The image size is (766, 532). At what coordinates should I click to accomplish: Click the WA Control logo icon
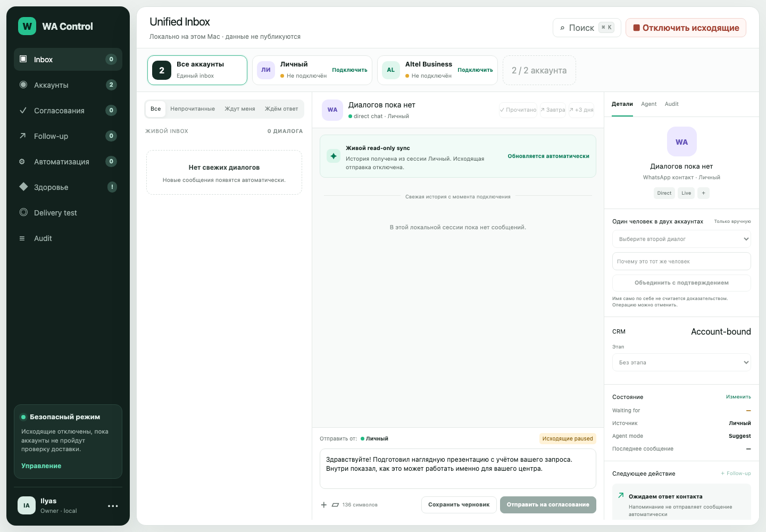pos(27,26)
